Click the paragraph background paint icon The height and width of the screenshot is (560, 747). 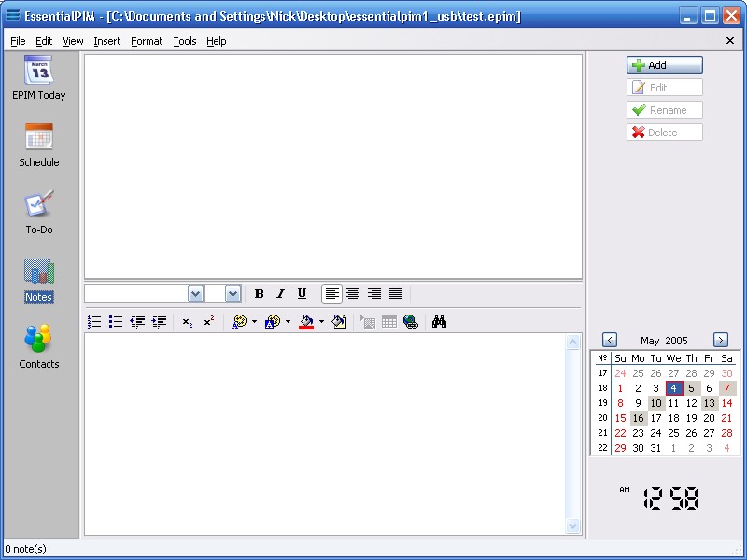(x=339, y=322)
